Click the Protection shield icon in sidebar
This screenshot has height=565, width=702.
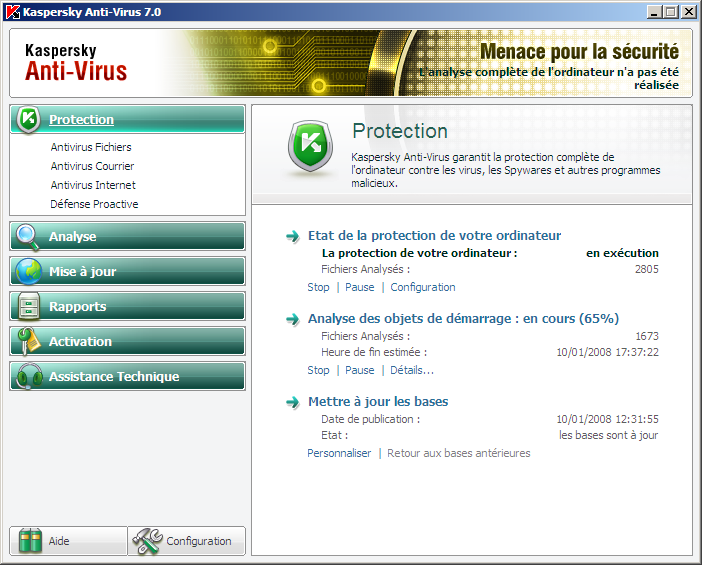(x=29, y=119)
